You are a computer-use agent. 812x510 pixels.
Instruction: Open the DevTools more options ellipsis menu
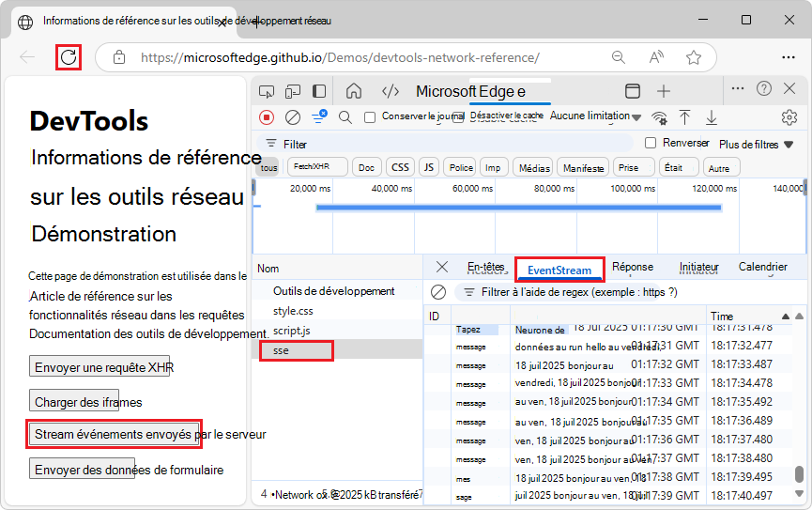[x=738, y=88]
